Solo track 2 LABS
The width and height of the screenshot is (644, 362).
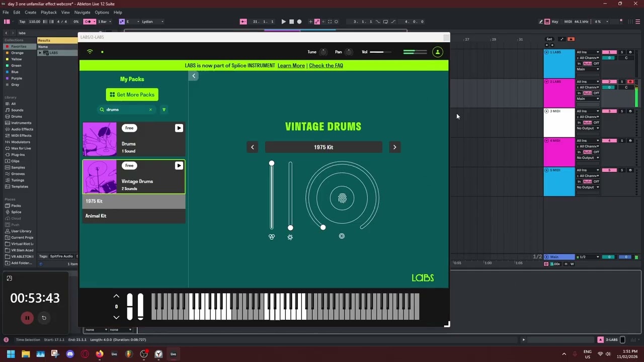pos(622,82)
